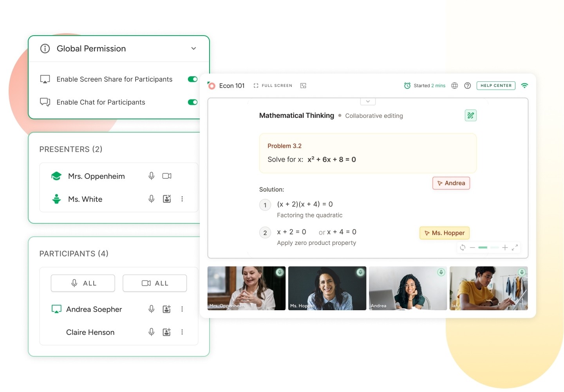Select Ms. Hopper's video thumbnail
564x392 pixels.
pos(327,288)
